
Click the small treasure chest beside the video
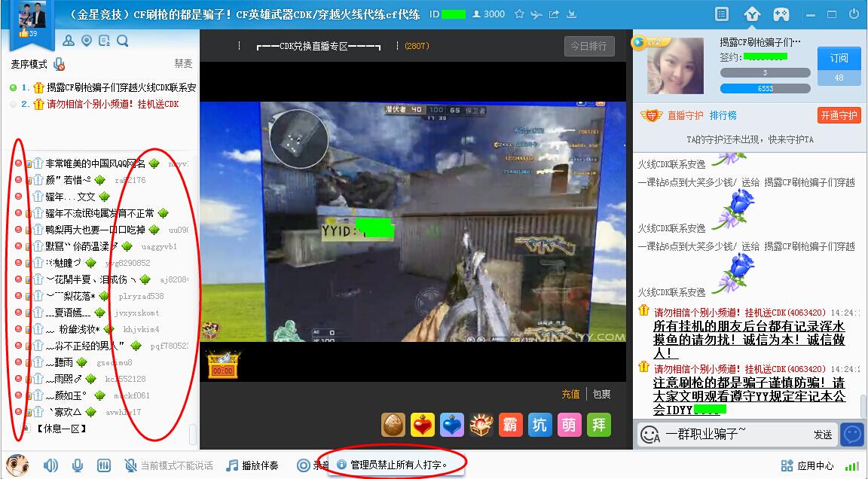[211, 330]
